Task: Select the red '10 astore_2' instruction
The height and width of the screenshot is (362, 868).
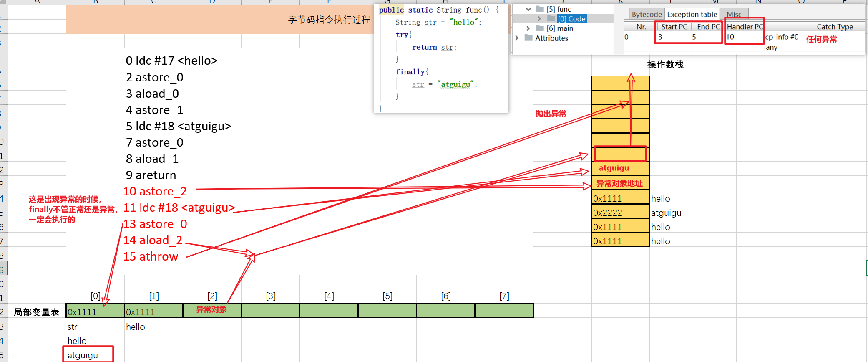Action: pyautogui.click(x=155, y=191)
